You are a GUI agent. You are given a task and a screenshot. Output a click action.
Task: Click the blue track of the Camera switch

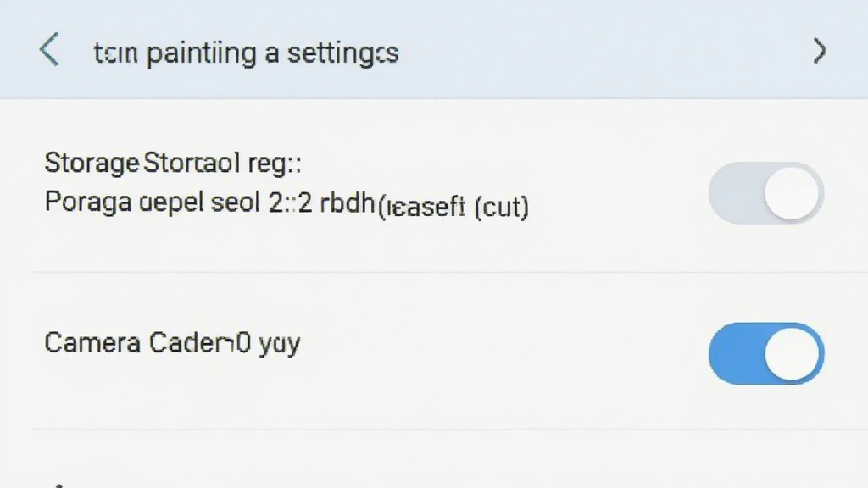tap(735, 353)
